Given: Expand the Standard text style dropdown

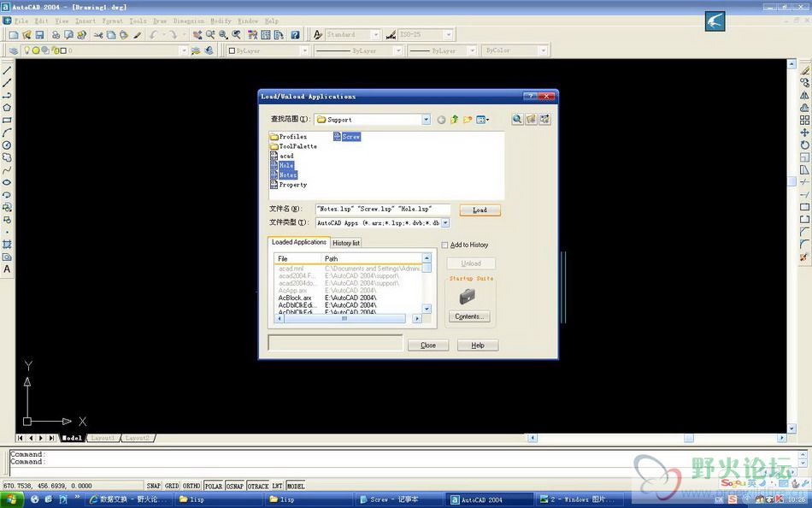Looking at the screenshot, I should coord(376,35).
